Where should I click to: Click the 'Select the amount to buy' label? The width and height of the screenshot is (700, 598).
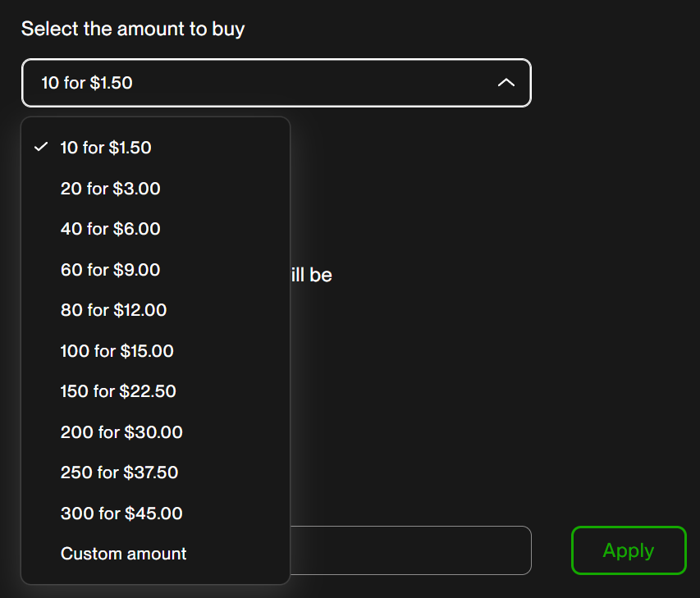tap(133, 29)
